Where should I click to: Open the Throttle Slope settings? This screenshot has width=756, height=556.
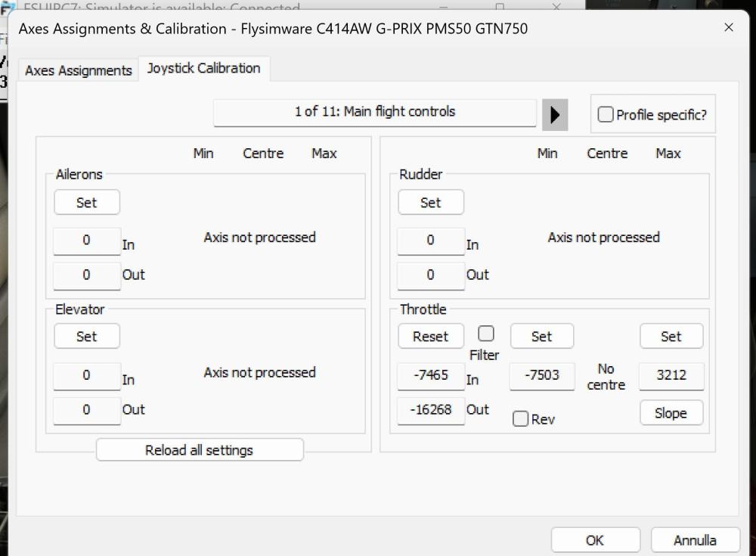671,413
